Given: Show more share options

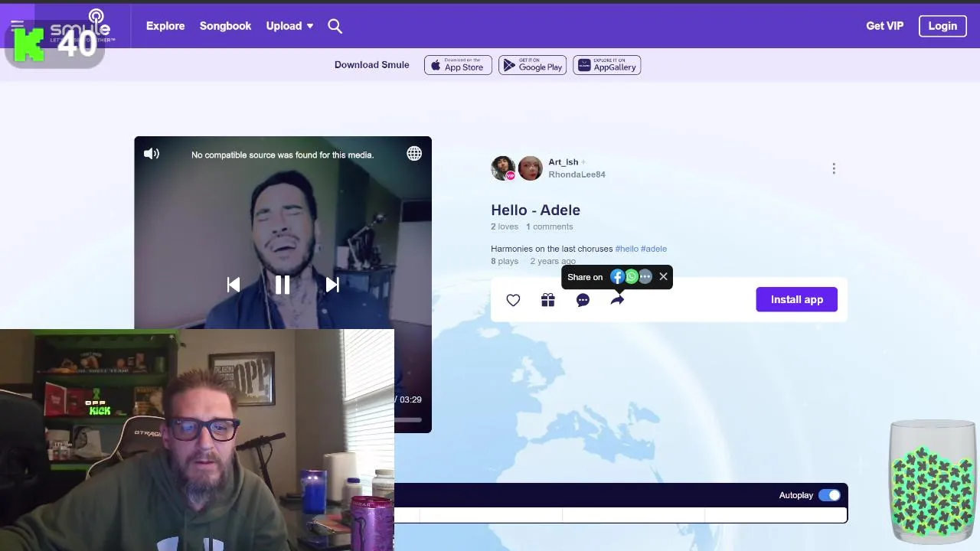Looking at the screenshot, I should pos(645,277).
